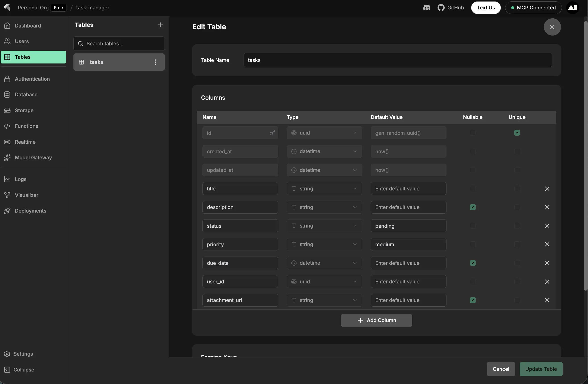
Task: Toggle Nullable for priority column
Action: (473, 244)
